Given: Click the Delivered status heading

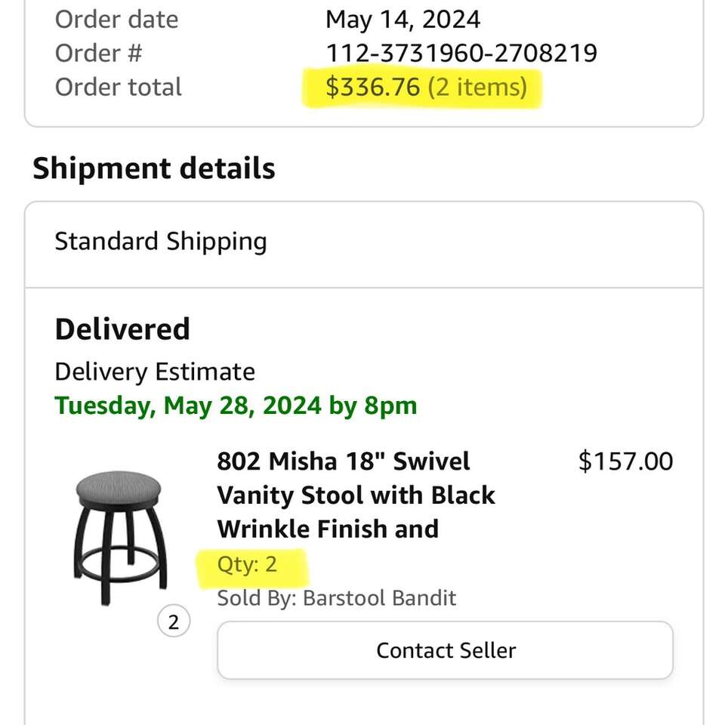Looking at the screenshot, I should click(x=122, y=329).
